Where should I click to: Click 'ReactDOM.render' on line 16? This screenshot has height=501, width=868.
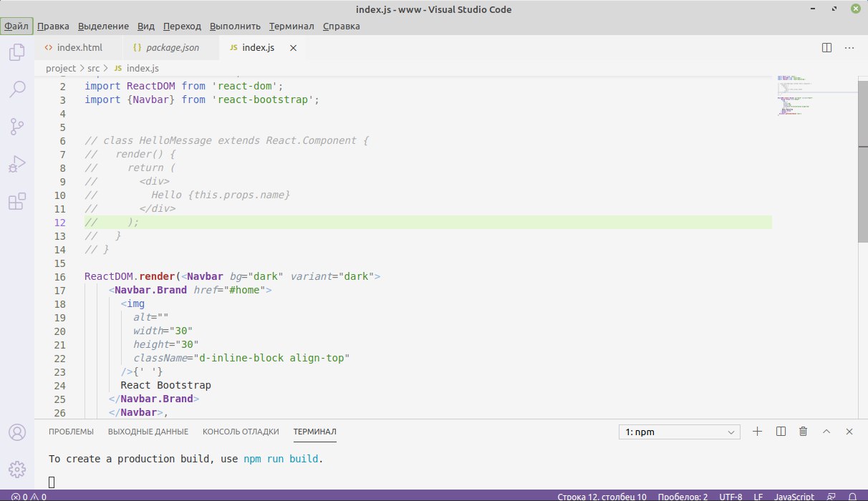tap(130, 276)
